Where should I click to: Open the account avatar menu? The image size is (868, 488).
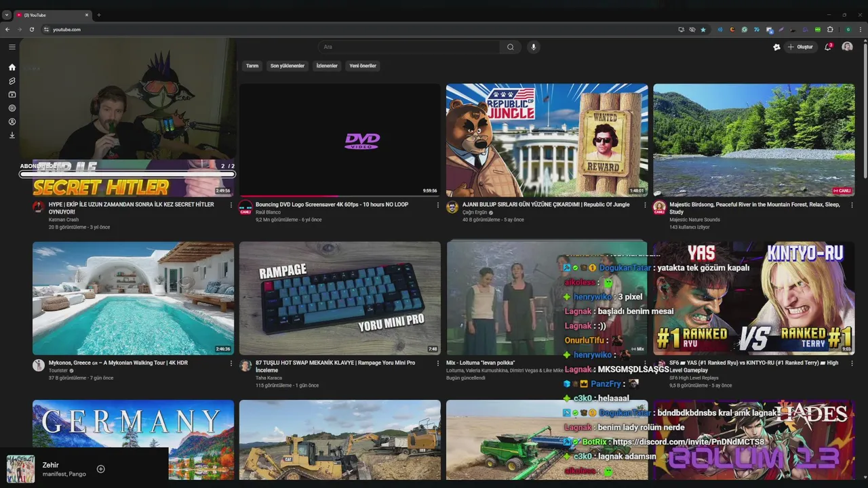point(847,47)
